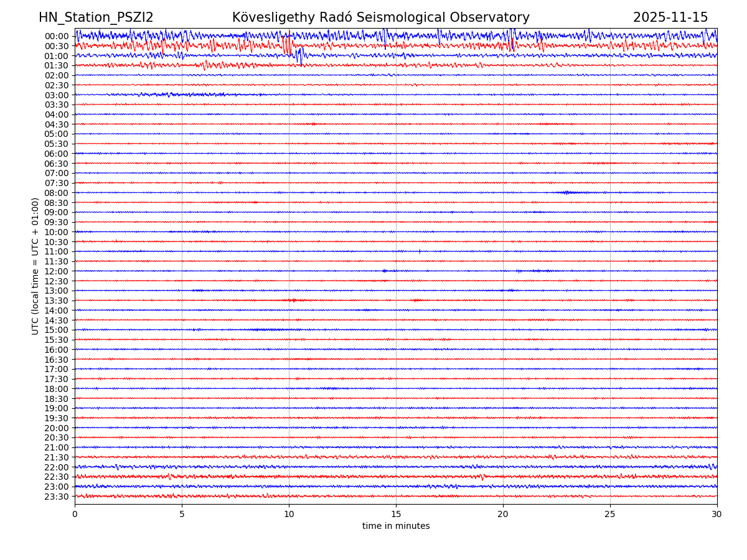This screenshot has width=747, height=560.
Task: Click the 5 minute x-axis tick label
Action: pyautogui.click(x=182, y=515)
